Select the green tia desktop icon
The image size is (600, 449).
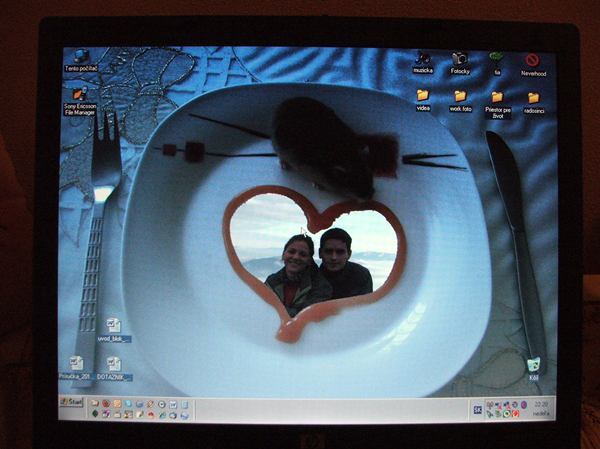(496, 60)
